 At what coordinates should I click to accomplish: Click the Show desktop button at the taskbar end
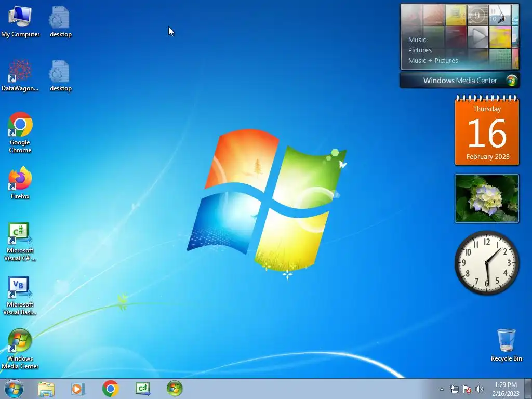[x=528, y=389]
